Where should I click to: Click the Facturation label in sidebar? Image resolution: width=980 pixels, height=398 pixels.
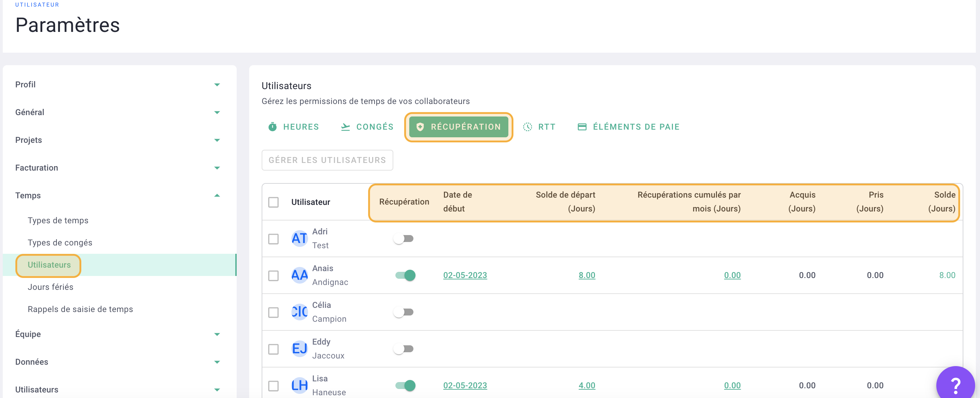[36, 168]
